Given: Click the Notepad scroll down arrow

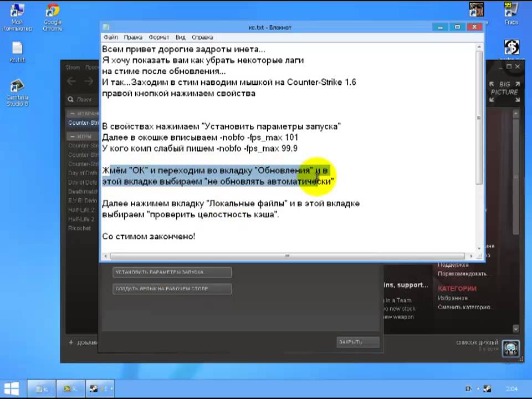Looking at the screenshot, I should pyautogui.click(x=479, y=248).
